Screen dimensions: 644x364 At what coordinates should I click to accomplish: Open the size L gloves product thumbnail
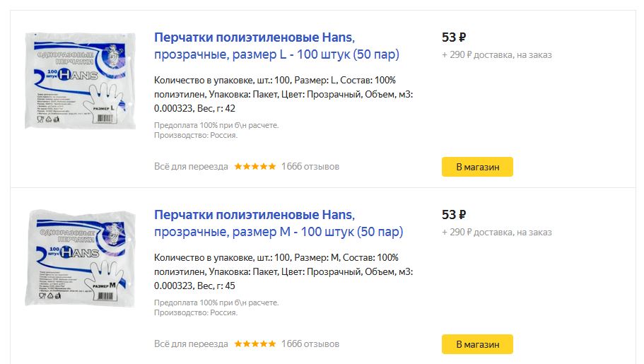click(80, 81)
